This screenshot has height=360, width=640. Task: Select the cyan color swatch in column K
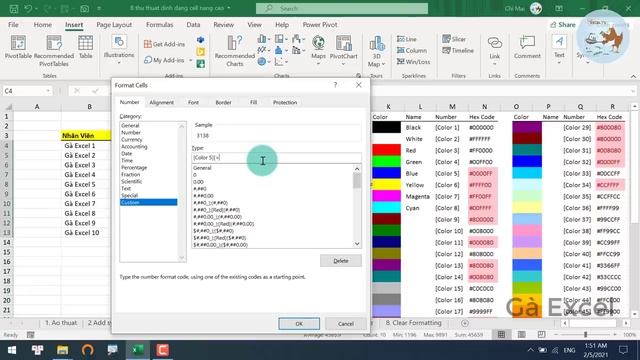[386, 208]
